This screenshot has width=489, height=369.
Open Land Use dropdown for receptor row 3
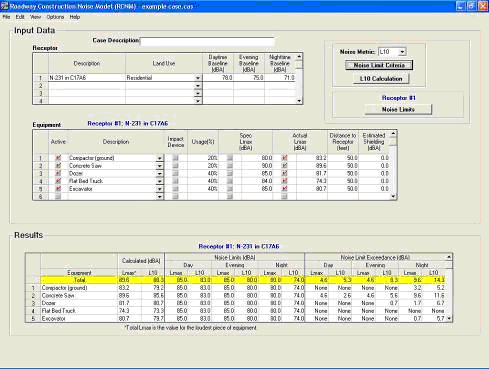tap(198, 93)
